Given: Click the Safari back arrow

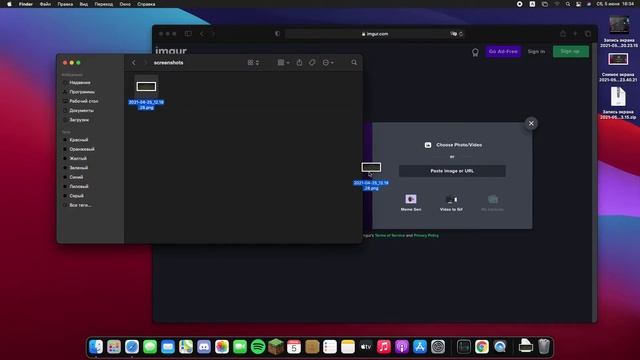Looking at the screenshot, I should coord(202,33).
